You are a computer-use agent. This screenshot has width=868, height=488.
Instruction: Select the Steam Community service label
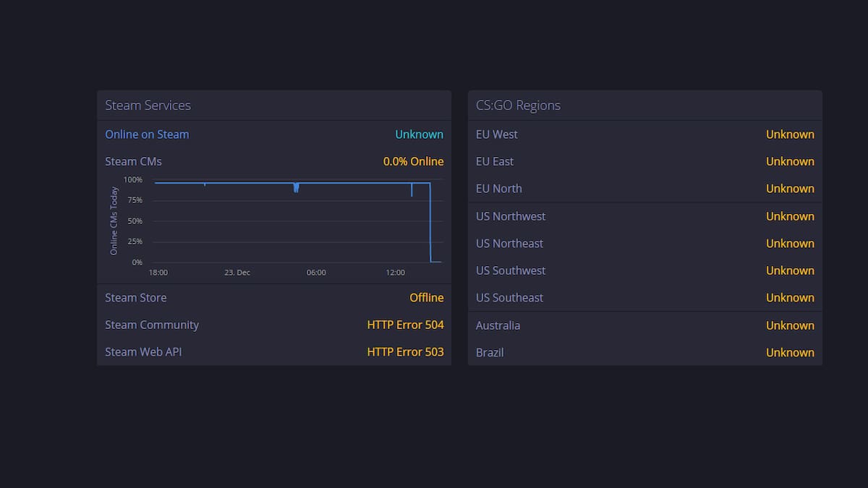(x=152, y=325)
